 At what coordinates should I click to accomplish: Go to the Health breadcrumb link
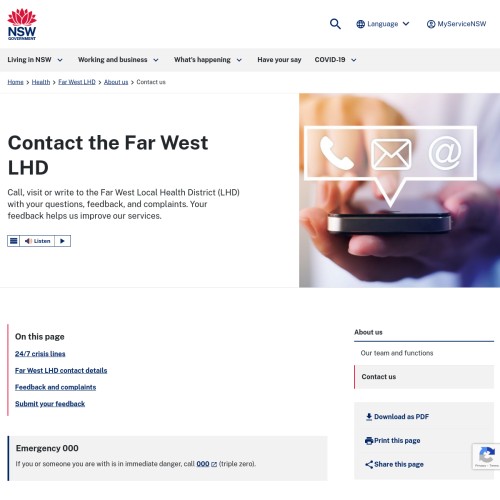click(x=41, y=82)
